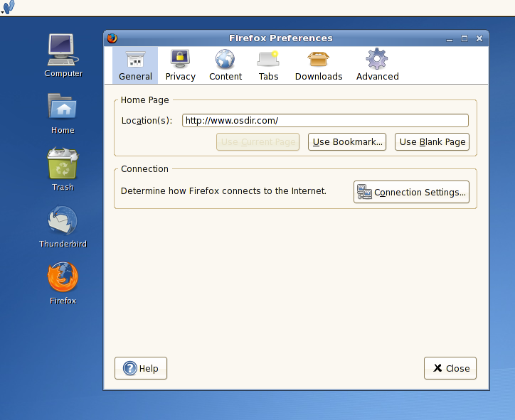Open the General preferences pane
The height and width of the screenshot is (420, 515).
click(135, 65)
